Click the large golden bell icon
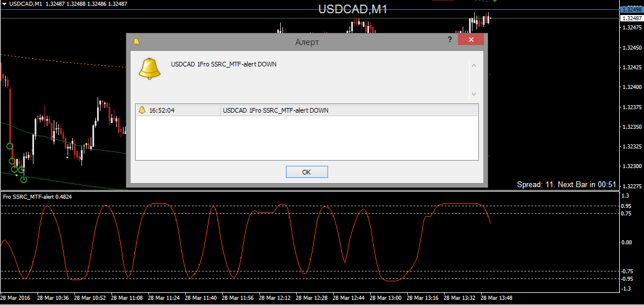This screenshot has height=305, width=644. click(149, 68)
